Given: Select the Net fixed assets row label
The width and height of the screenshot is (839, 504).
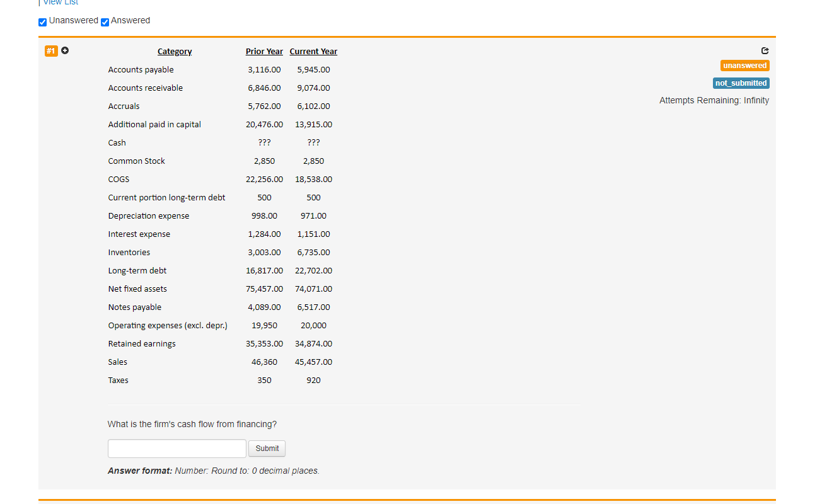Looking at the screenshot, I should click(137, 289).
